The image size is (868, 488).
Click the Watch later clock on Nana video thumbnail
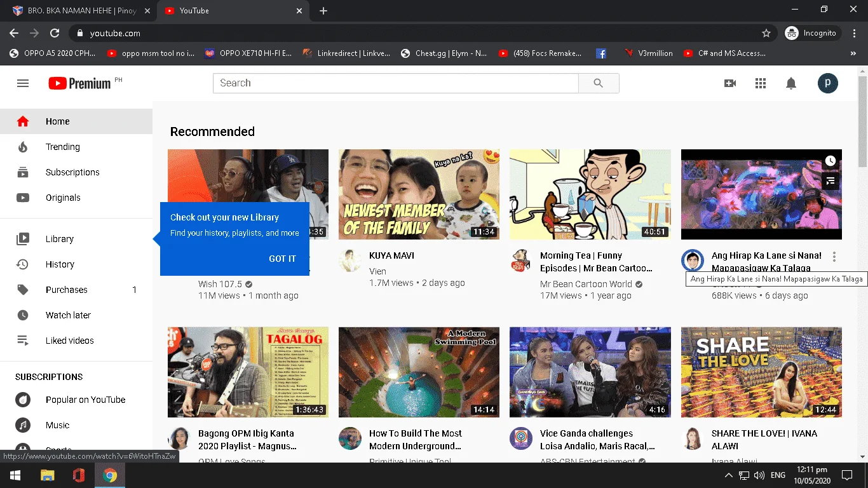831,161
